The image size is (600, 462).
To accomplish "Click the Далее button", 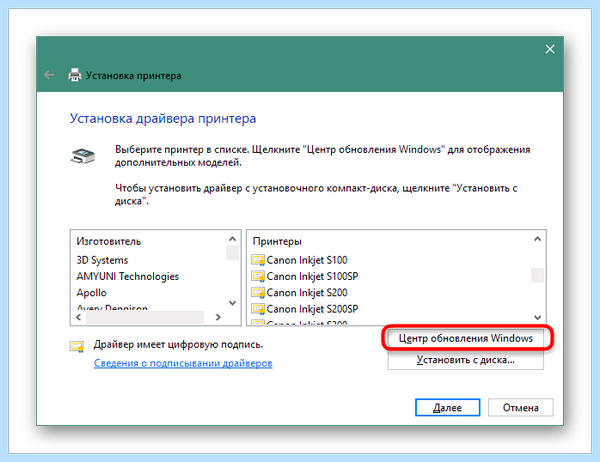I will (x=447, y=408).
